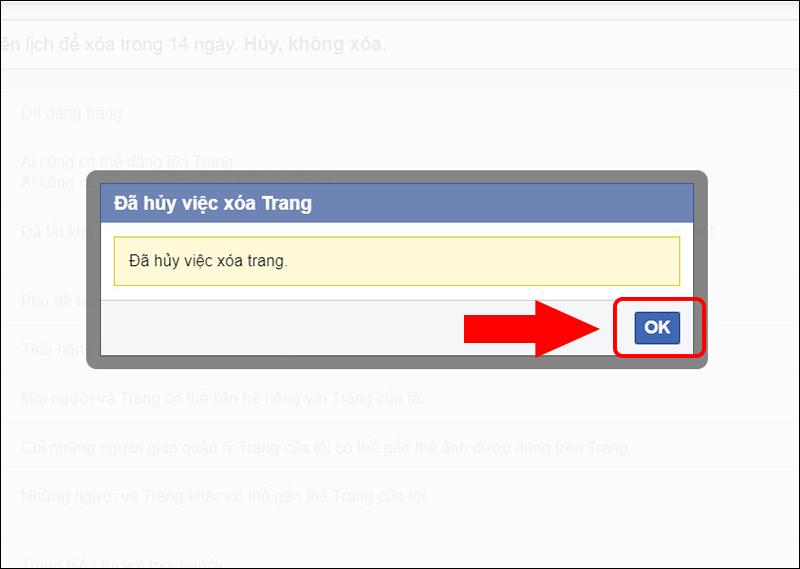Image resolution: width=800 pixels, height=569 pixels.
Task: Click the red arrow pointing at OK
Action: pos(531,329)
